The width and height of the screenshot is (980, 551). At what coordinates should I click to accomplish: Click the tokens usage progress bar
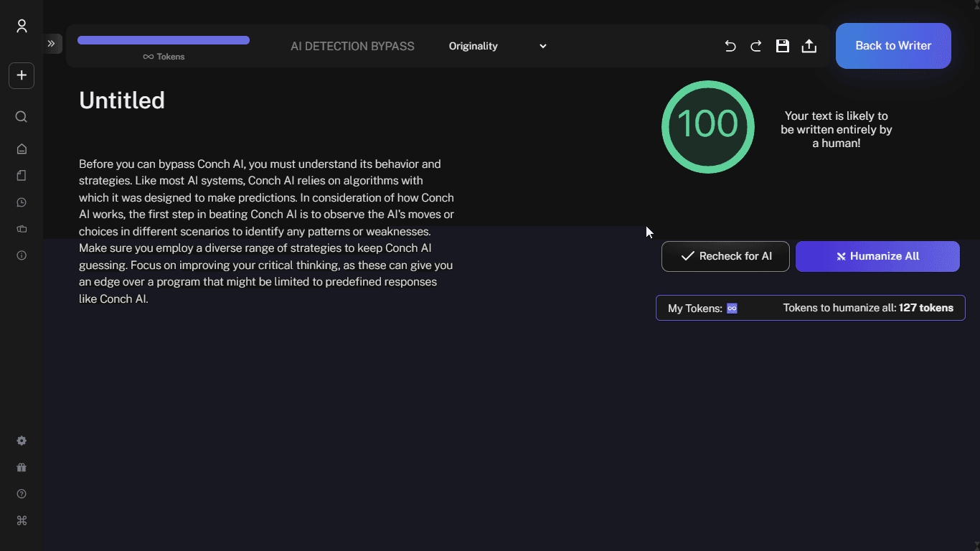click(164, 40)
